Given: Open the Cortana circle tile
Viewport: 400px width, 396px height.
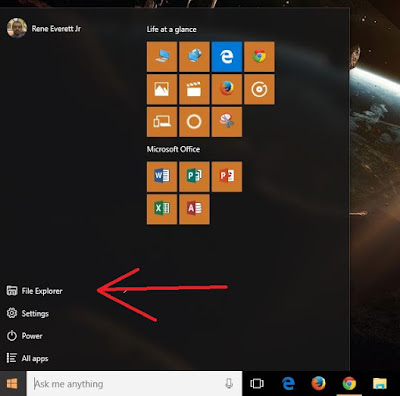Looking at the screenshot, I should pos(194,122).
